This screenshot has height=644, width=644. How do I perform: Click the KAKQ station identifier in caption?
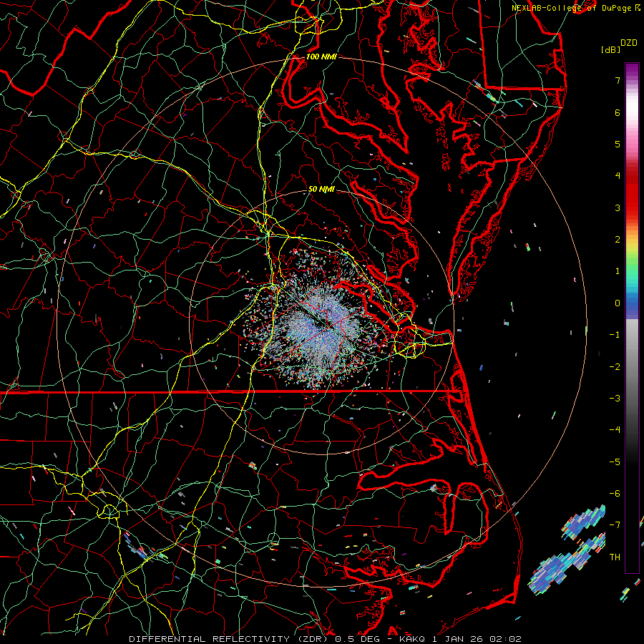click(x=412, y=639)
